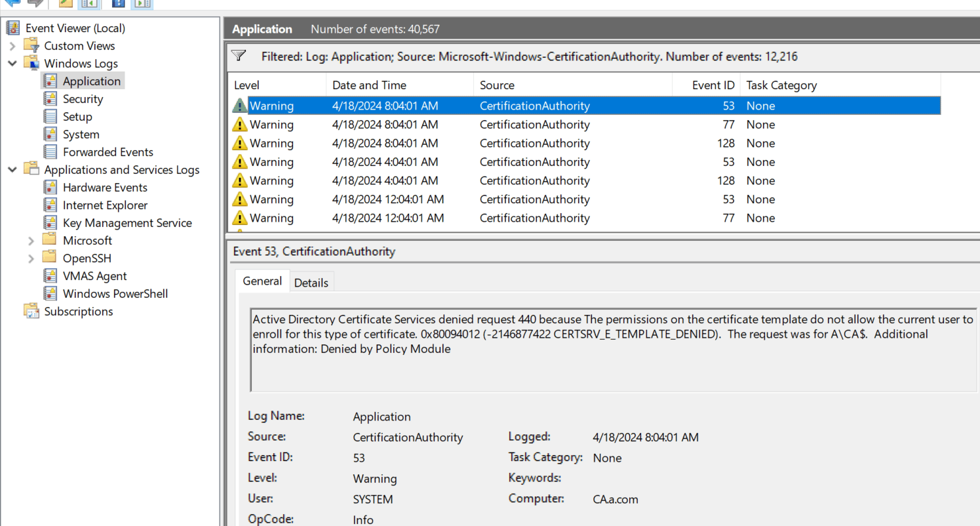Select the Event ID 77 row at 8:04:01 AM
This screenshot has width=980, height=526.
(585, 125)
